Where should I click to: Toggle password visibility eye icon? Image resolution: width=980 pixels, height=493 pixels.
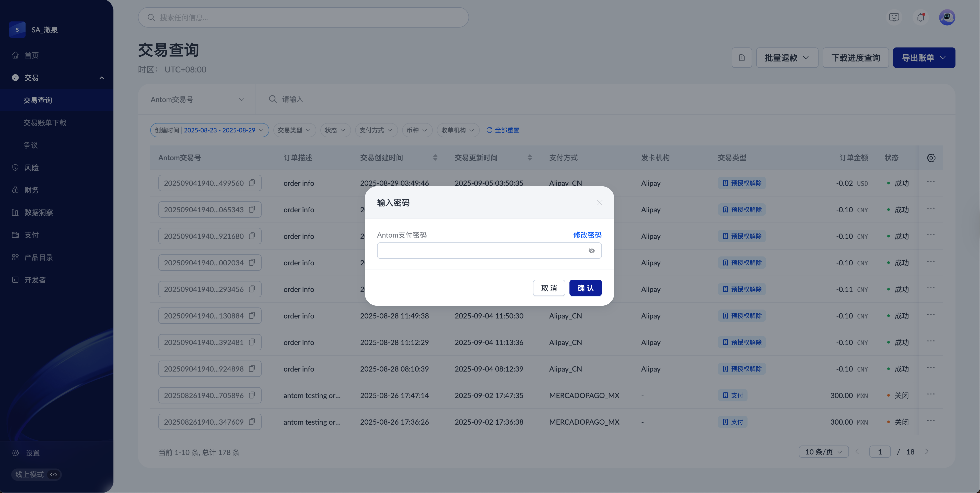pyautogui.click(x=591, y=251)
